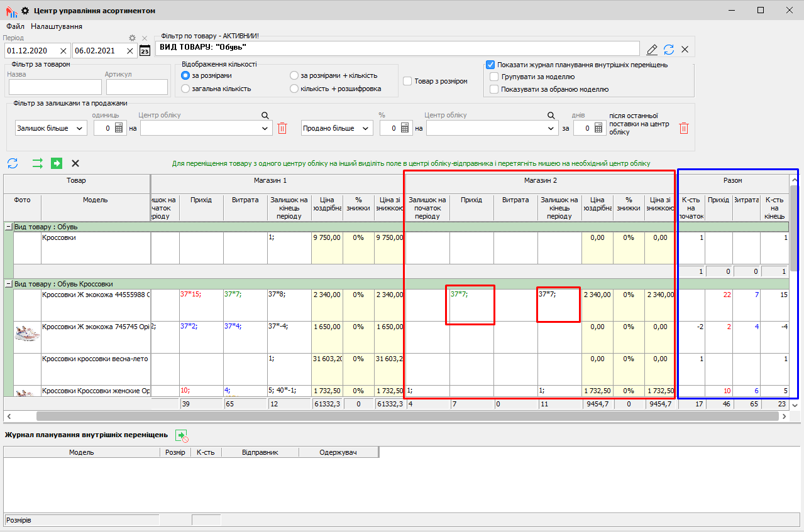Open the 'Продано більше' dropdown

336,128
